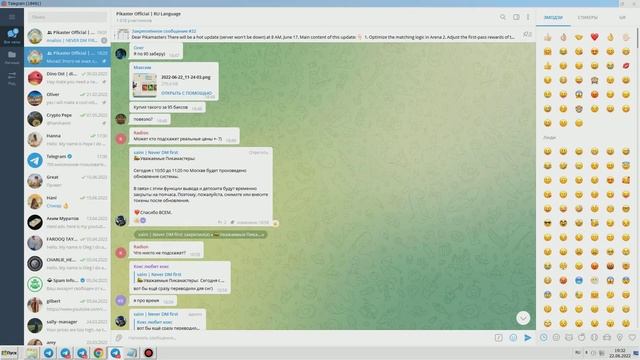Open the CHARLIE_HE chat
This screenshot has height=360, width=640.
tap(67, 264)
